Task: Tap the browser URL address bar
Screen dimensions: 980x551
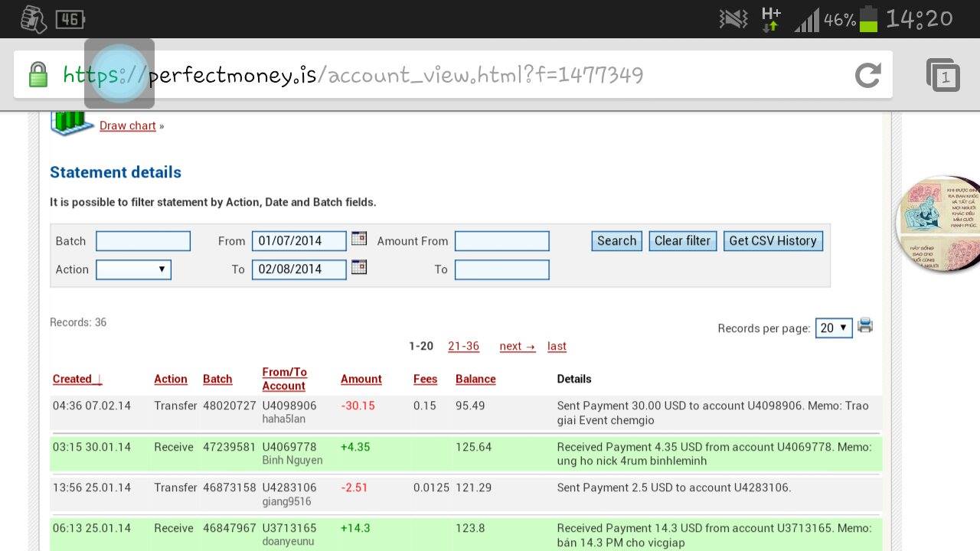Action: (452, 75)
